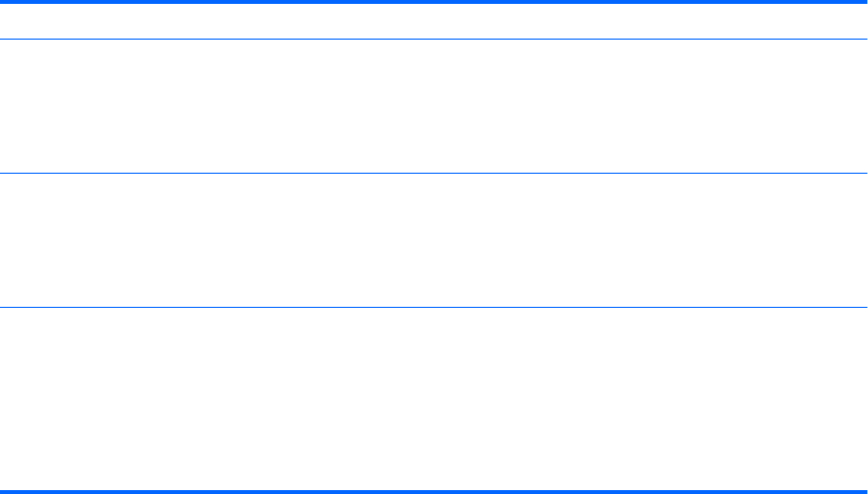Click the thin line below the header row

[x=434, y=39]
